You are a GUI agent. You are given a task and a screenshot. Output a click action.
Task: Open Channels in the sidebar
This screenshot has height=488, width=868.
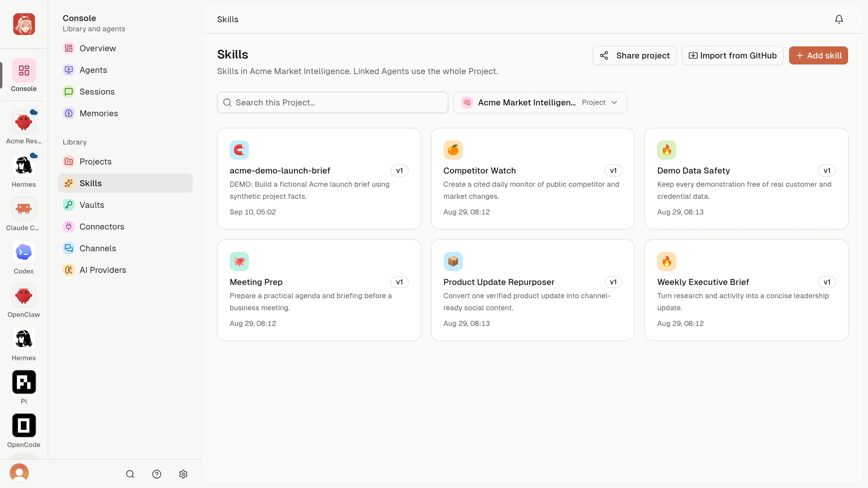point(125,248)
